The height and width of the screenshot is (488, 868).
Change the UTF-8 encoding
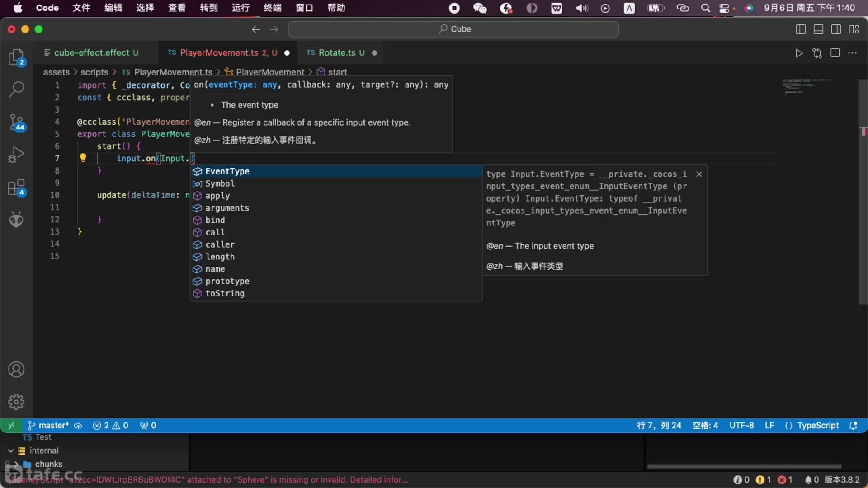click(x=741, y=425)
